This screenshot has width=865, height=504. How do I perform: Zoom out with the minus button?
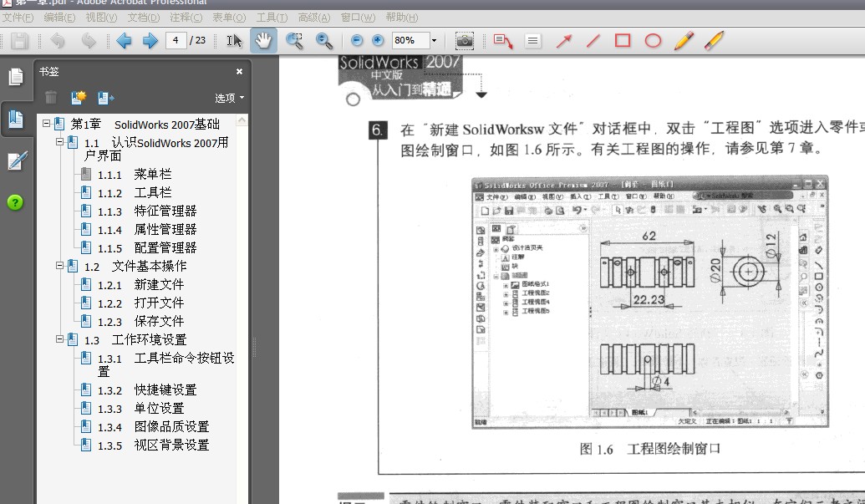coord(357,40)
